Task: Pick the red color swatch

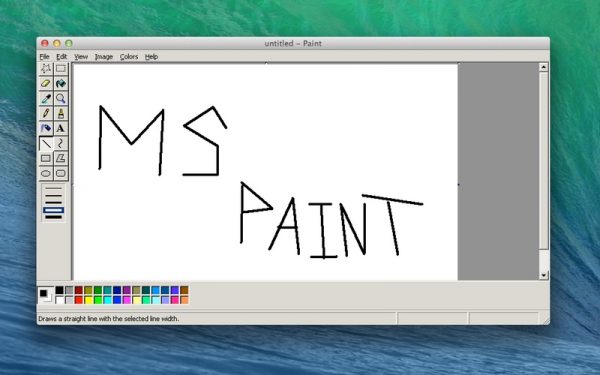Action: [x=79, y=300]
